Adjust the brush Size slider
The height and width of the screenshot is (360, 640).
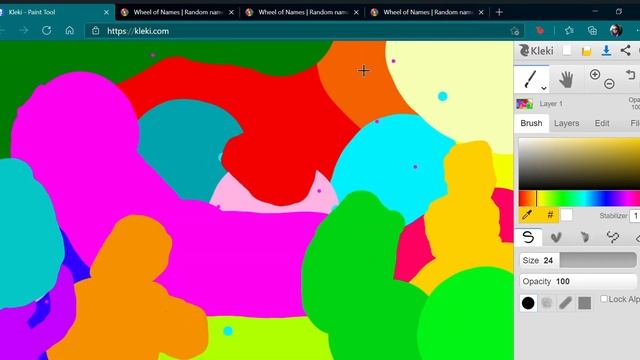tap(578, 260)
